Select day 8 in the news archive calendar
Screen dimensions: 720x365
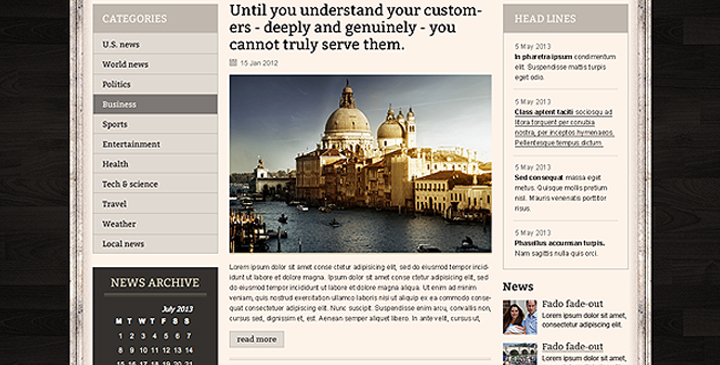tap(121, 350)
